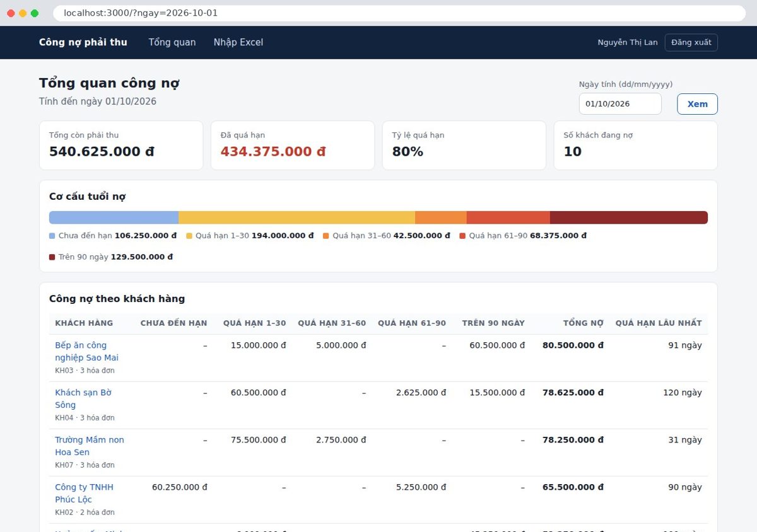The image size is (757, 532).
Task: Click the 65.500.000 đ total for Phúc Lộc
Action: pyautogui.click(x=573, y=487)
